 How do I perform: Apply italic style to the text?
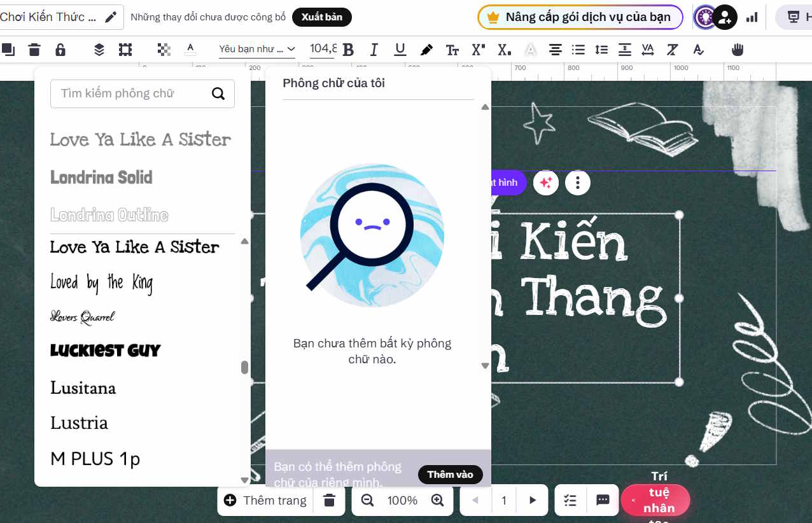[x=374, y=49]
